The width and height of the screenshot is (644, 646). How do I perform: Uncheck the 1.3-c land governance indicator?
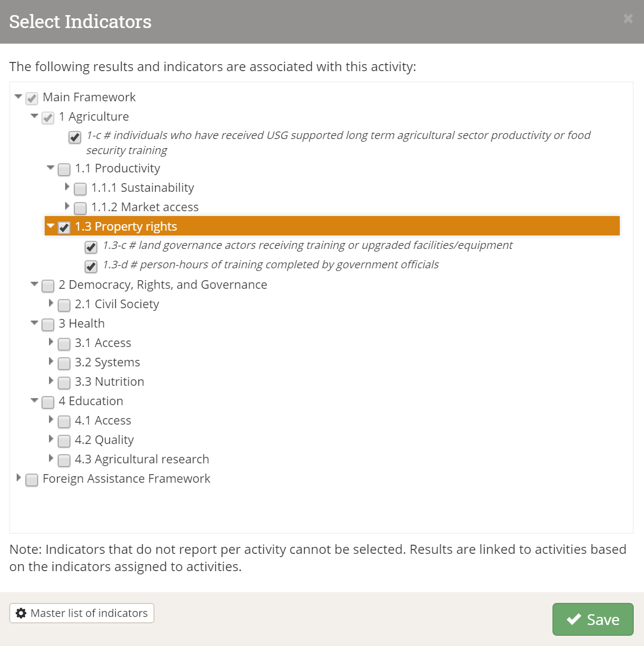coord(91,247)
